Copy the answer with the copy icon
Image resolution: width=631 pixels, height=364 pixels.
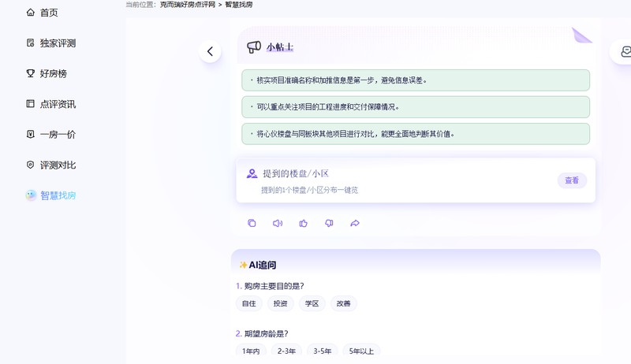(252, 223)
